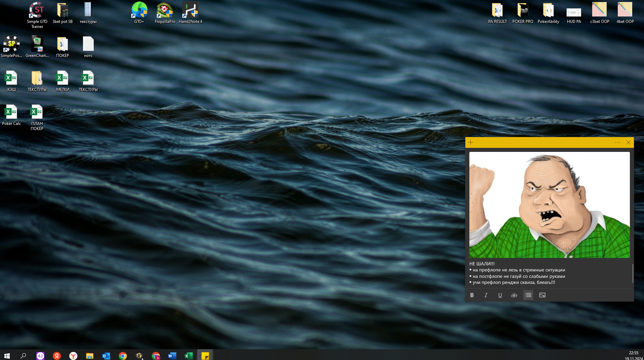Open the sticky note three-dots menu
644x360 pixels.
618,142
